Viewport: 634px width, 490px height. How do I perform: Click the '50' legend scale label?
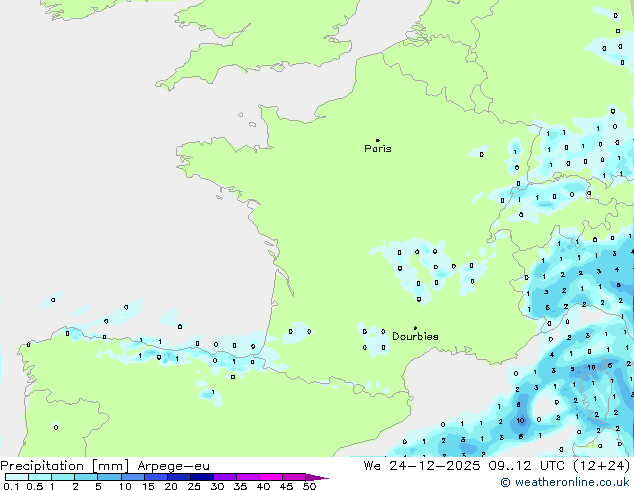[x=309, y=486]
